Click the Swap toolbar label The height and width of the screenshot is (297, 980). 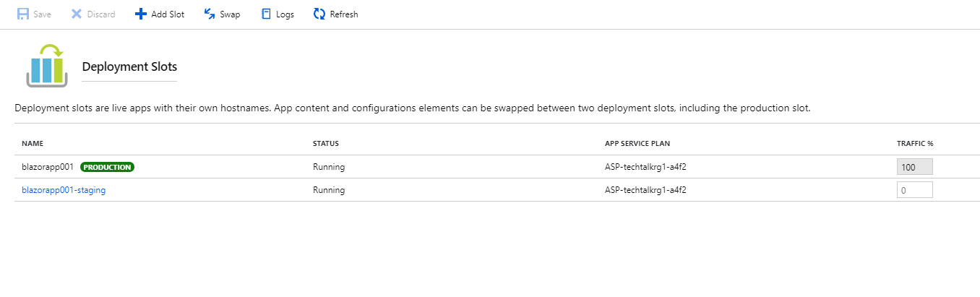click(x=230, y=14)
